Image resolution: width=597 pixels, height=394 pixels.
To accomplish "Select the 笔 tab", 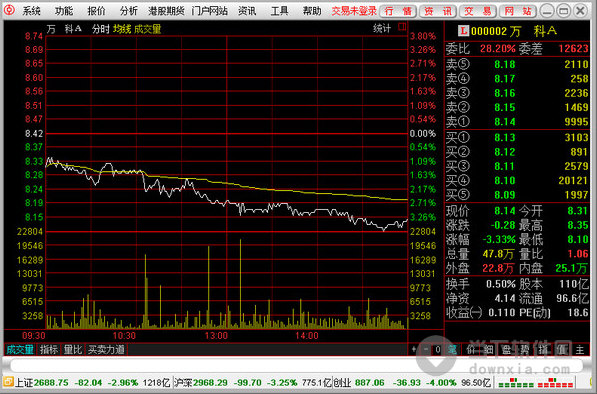I will tap(452, 349).
